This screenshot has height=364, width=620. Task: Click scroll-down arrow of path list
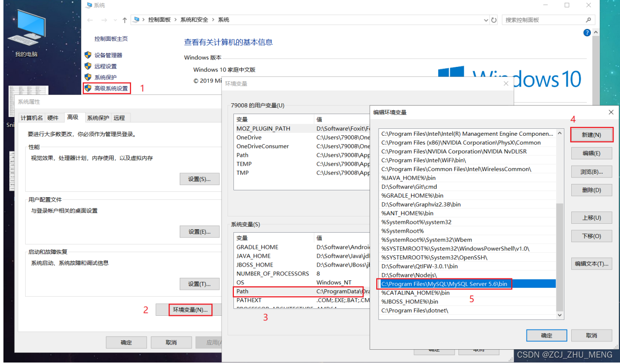559,315
